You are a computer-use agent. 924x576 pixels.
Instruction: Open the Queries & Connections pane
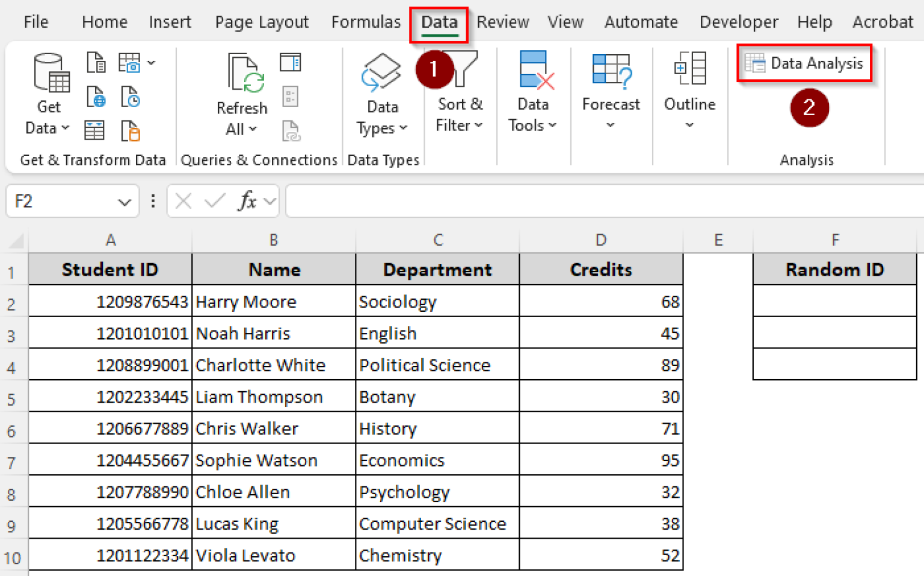tap(291, 62)
